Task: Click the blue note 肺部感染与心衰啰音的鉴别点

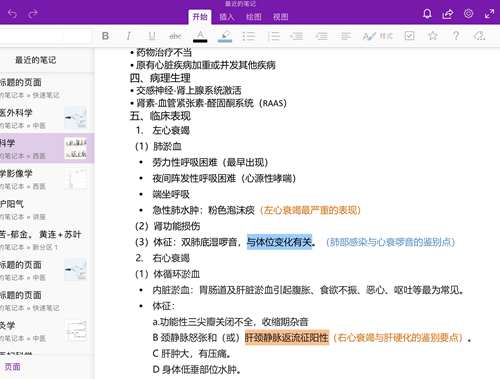Action: click(x=390, y=242)
